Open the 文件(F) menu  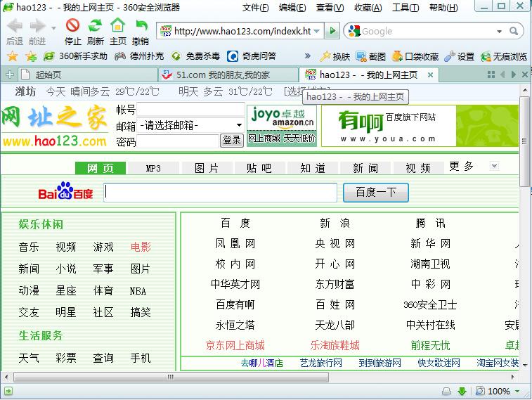pyautogui.click(x=255, y=8)
